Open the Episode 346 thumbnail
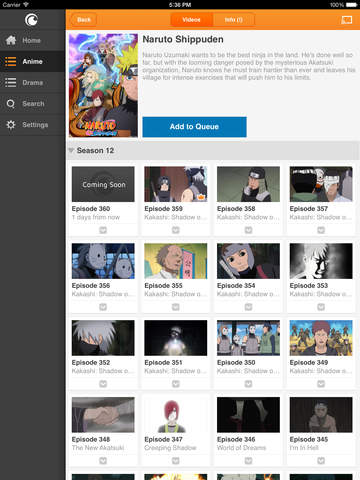 click(248, 415)
